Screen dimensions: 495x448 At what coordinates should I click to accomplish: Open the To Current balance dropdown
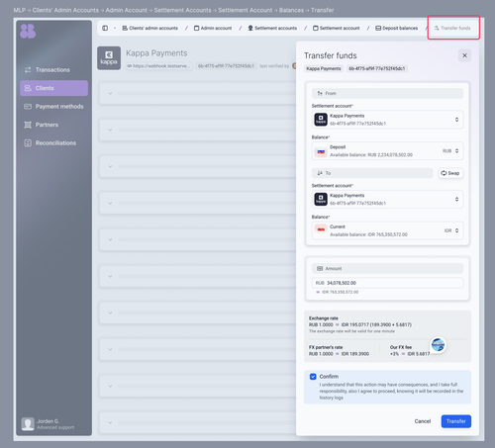[387, 230]
